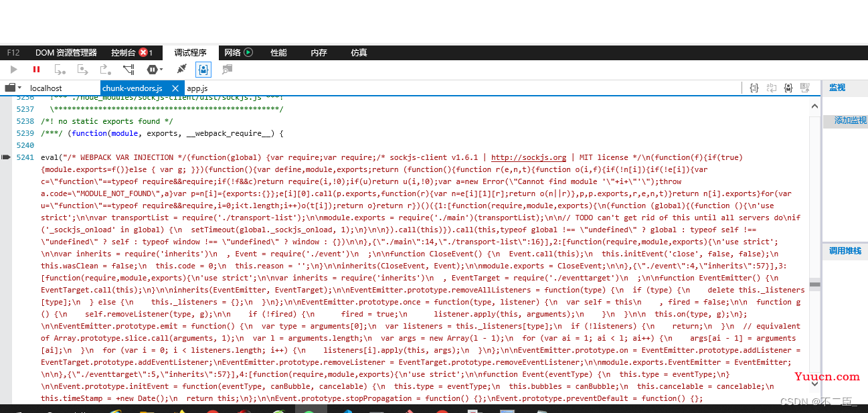Screen dimensions: 868x413
Task: Open the 性能 tab
Action: 278,52
